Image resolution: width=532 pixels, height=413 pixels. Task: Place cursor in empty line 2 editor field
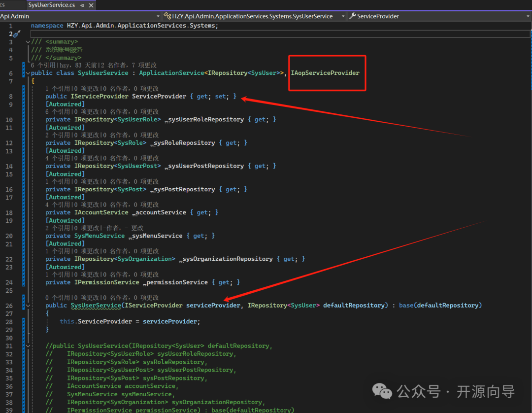coord(280,34)
